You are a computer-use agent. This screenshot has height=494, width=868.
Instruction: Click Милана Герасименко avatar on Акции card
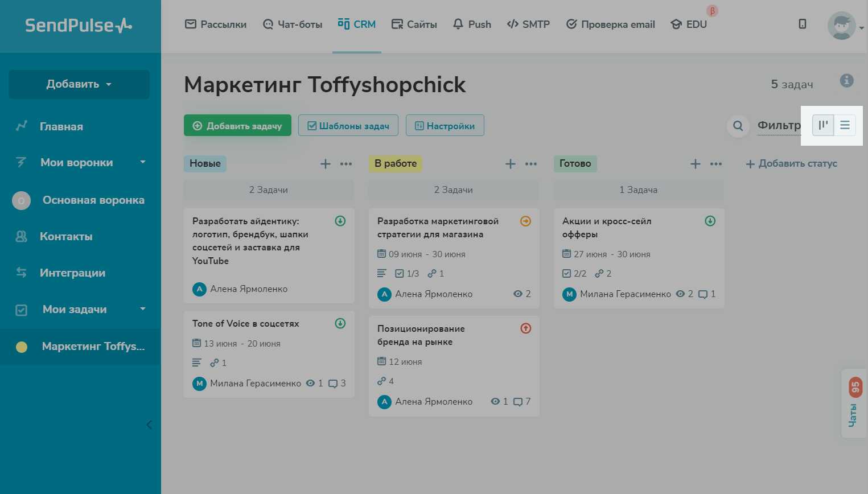(x=569, y=294)
